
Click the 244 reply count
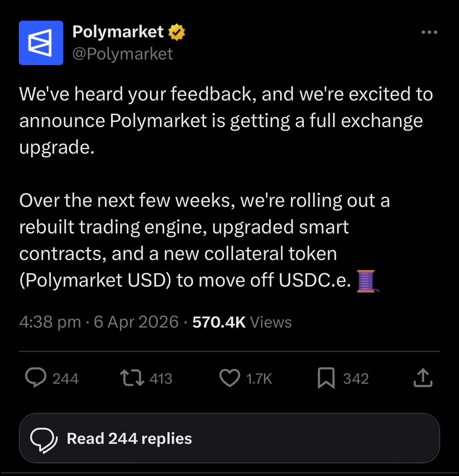coord(65,379)
